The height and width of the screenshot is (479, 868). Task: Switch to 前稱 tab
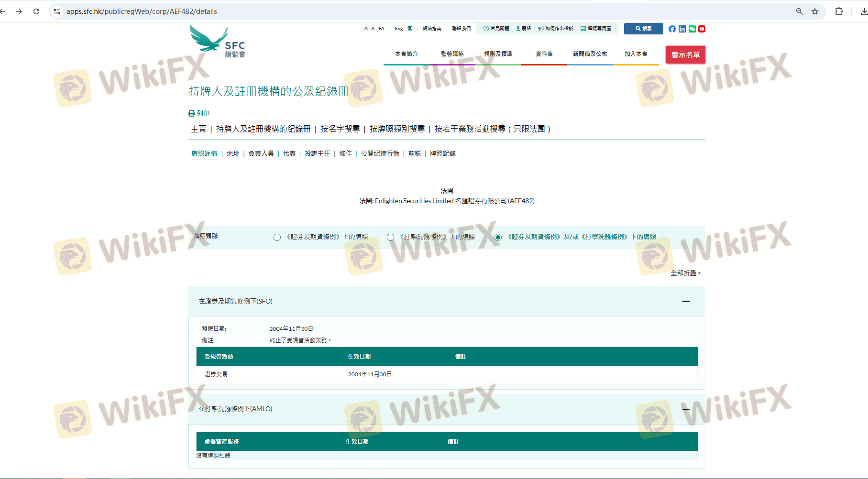coord(415,153)
